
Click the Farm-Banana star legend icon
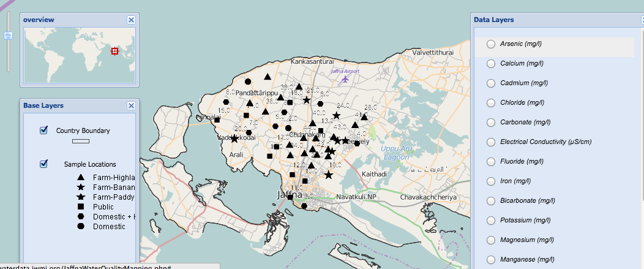coord(80,187)
